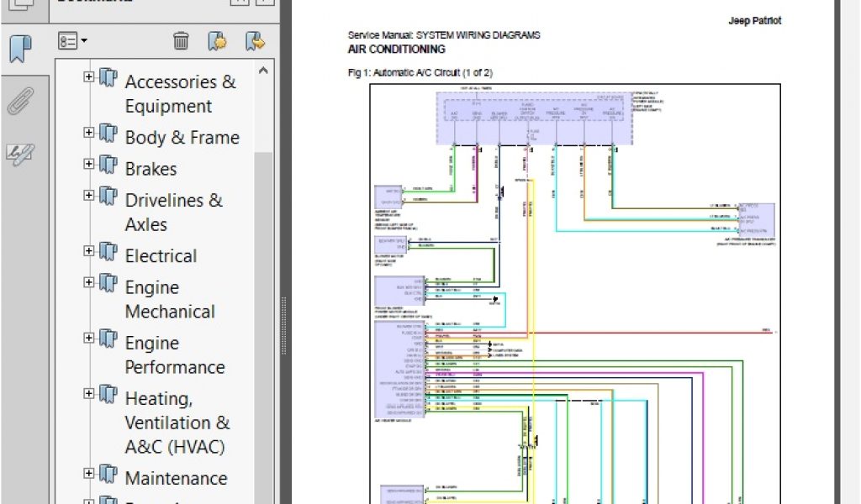Expand the Drivelines & Axles bookmark

[x=88, y=195]
